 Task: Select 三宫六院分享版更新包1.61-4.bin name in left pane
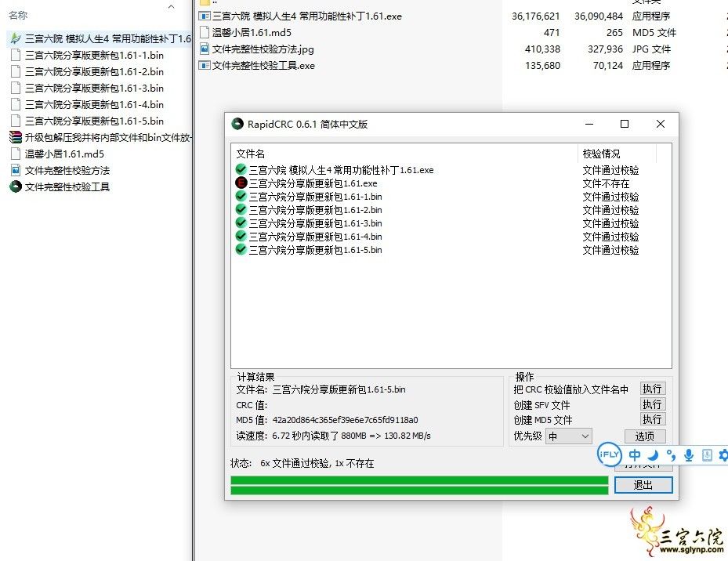(94, 104)
